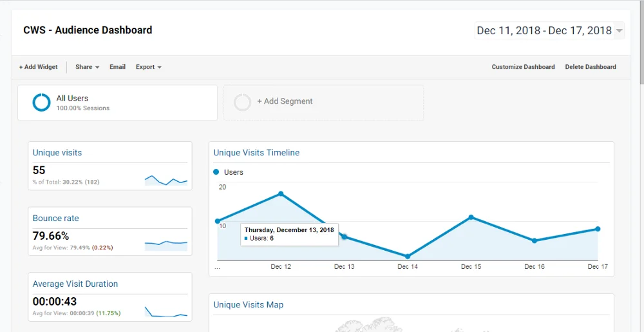Open the Unique Visits Map widget title
This screenshot has width=644, height=332.
point(248,304)
